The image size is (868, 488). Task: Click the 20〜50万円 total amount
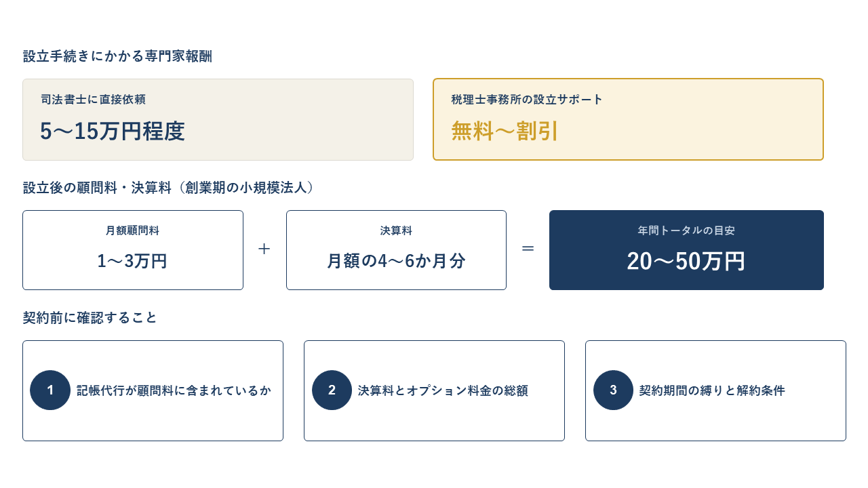point(686,261)
